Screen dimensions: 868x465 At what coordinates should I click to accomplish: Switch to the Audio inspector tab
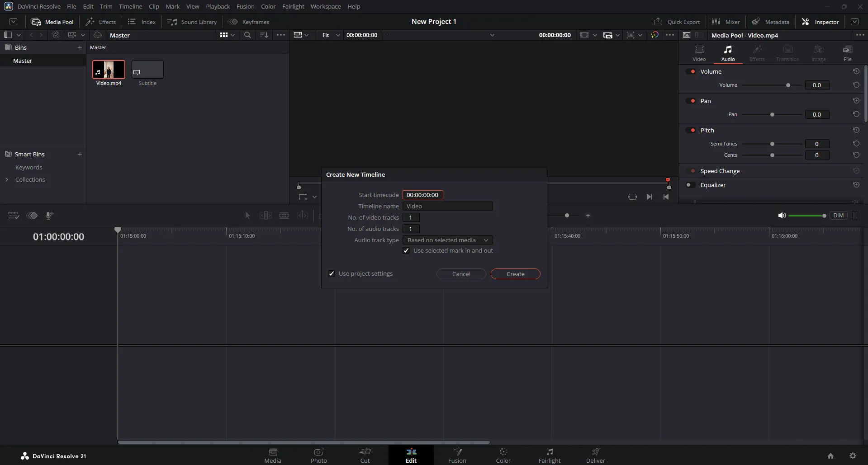pos(728,53)
